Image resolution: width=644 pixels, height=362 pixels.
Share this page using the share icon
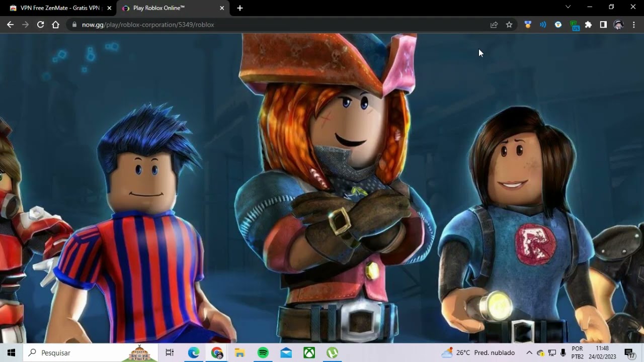(x=494, y=25)
